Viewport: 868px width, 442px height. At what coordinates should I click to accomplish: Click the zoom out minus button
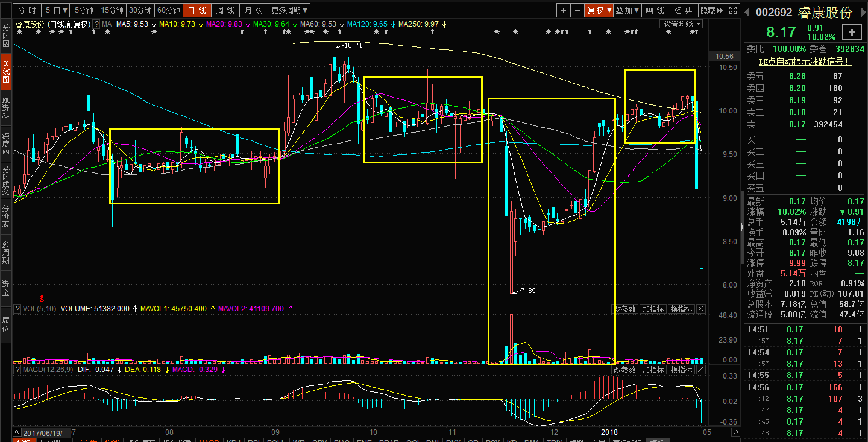[577, 10]
